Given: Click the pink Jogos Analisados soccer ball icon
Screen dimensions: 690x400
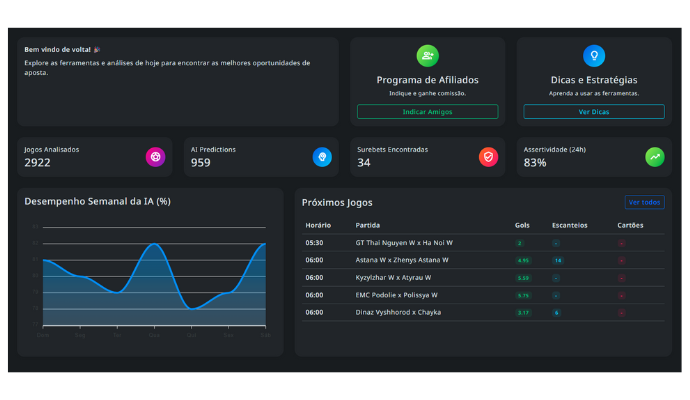Looking at the screenshot, I should pos(155,157).
